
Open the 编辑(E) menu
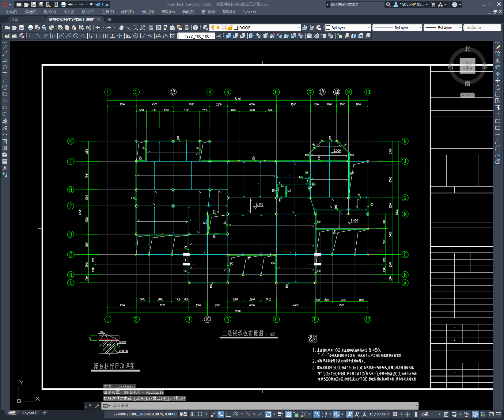click(x=30, y=12)
